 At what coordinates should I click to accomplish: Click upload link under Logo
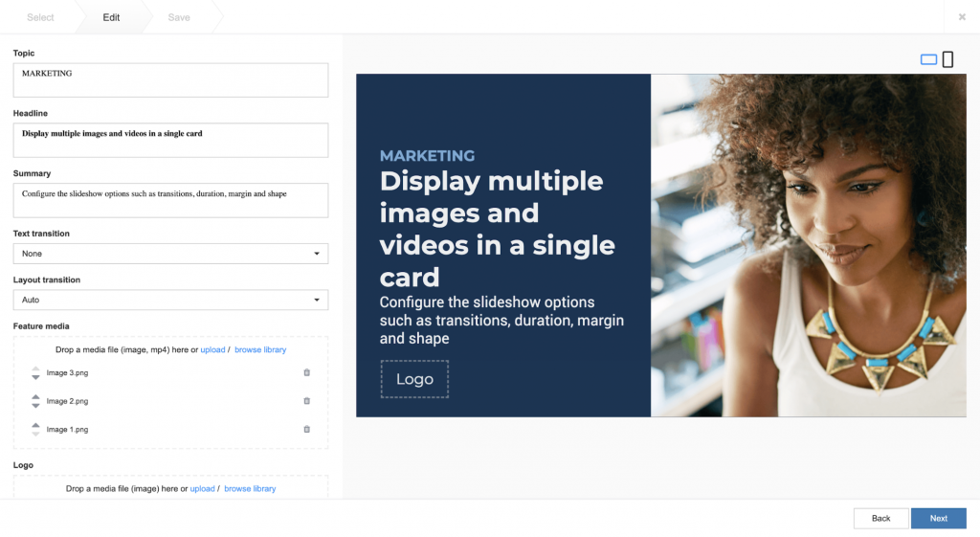[203, 488]
